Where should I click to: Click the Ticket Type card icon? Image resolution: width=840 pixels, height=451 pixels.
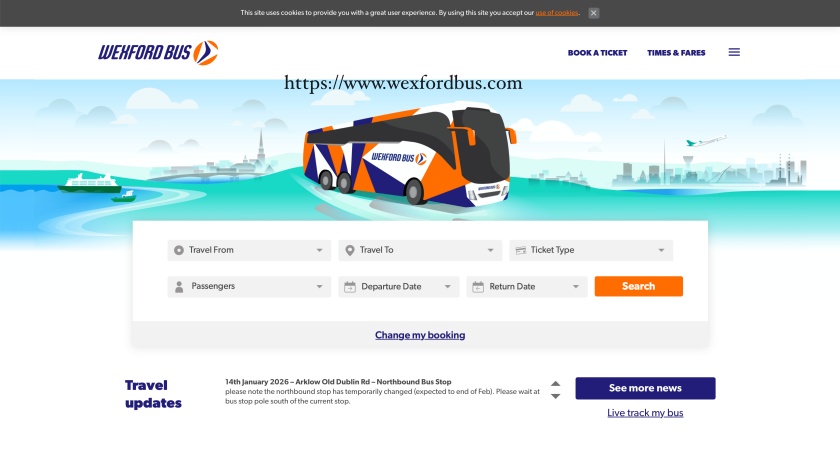521,250
